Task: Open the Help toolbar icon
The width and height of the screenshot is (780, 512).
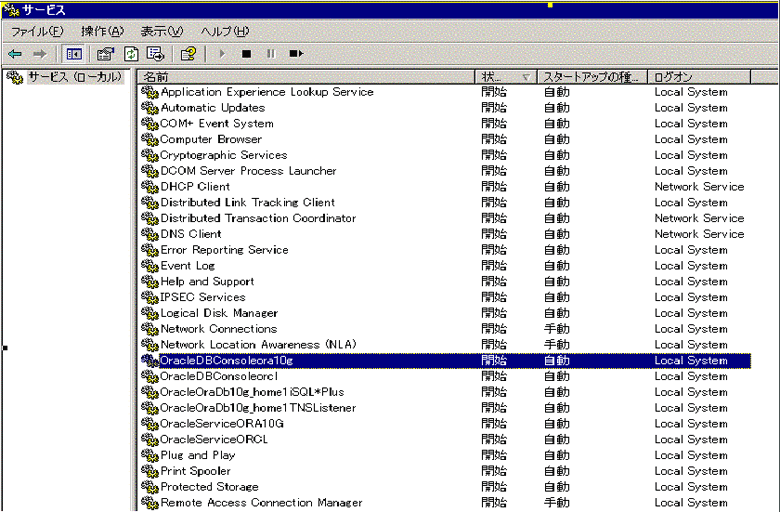Action: (x=187, y=54)
